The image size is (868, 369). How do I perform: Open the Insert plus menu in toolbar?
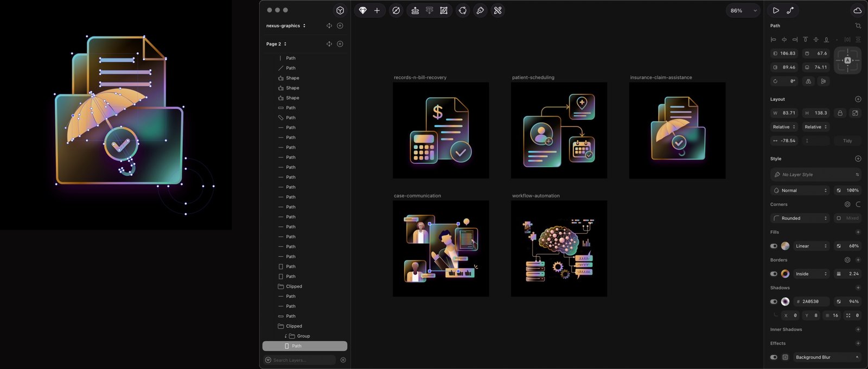[377, 10]
